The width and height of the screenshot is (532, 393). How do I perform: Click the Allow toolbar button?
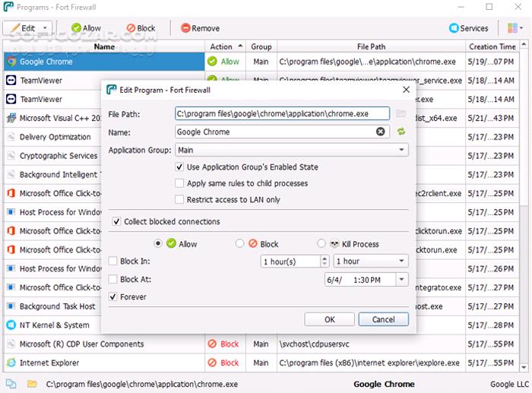coord(86,28)
